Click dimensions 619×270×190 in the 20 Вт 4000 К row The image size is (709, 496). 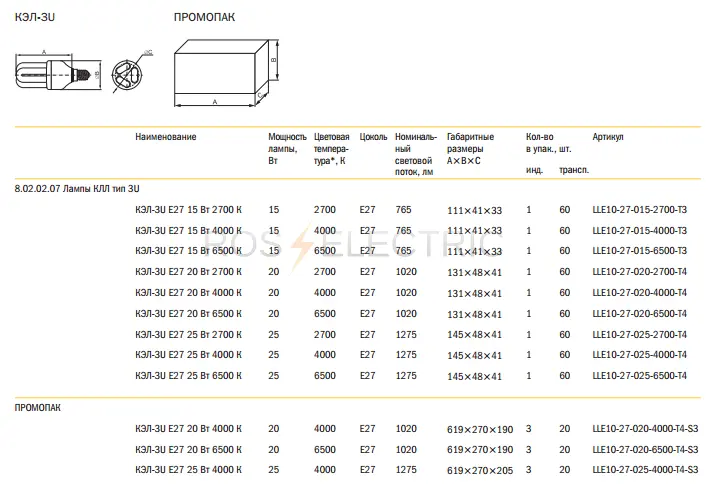point(480,429)
